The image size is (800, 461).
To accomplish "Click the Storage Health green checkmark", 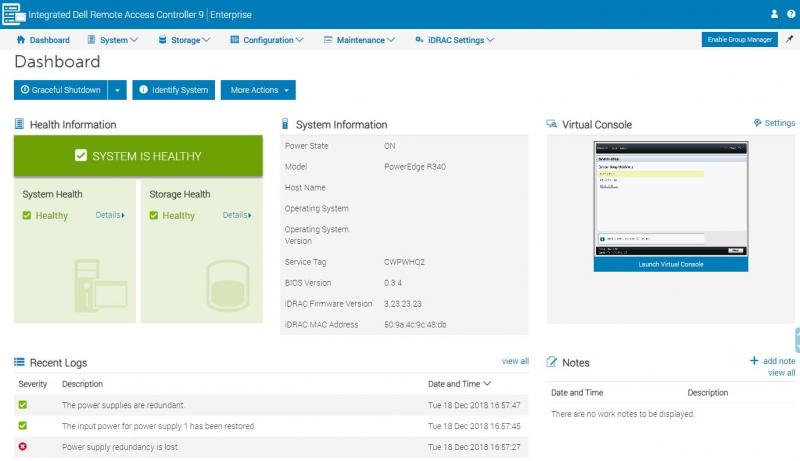I will tap(154, 215).
